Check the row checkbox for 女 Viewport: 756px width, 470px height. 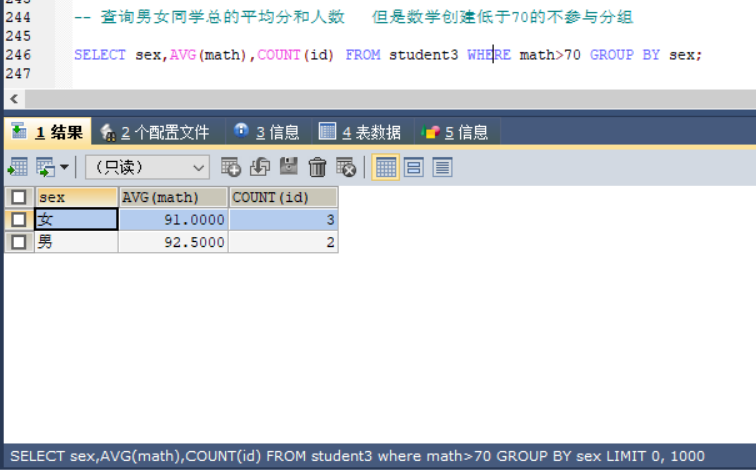19,219
